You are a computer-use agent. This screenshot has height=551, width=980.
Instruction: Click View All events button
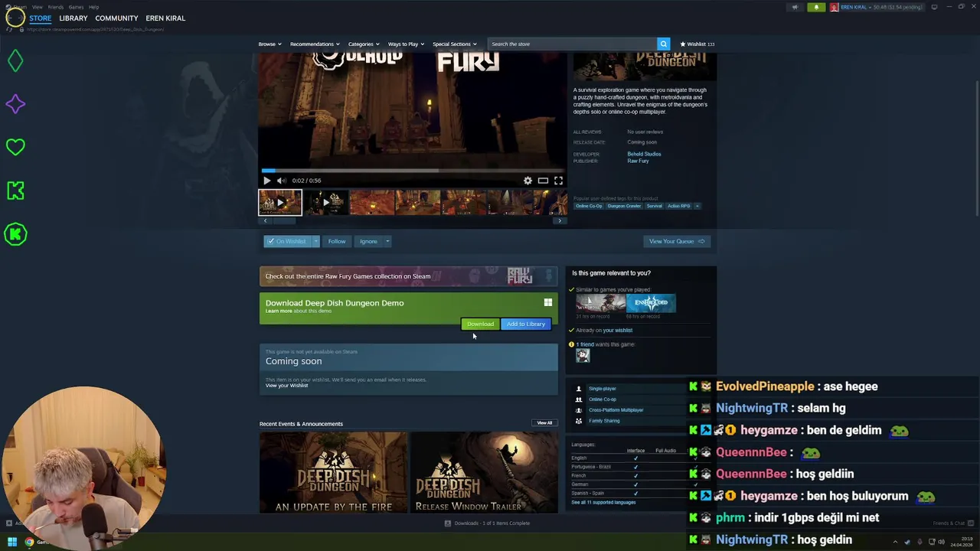pyautogui.click(x=544, y=422)
